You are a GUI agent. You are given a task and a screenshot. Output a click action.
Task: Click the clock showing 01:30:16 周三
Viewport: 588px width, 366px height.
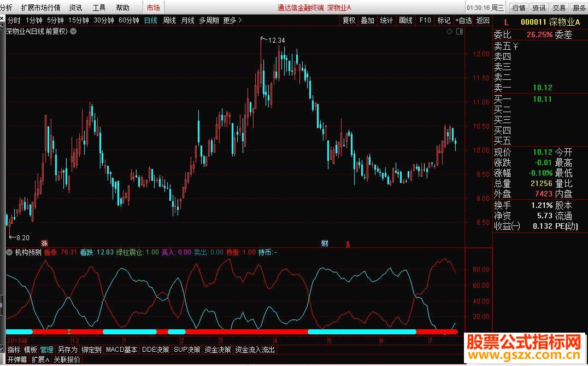tap(485, 8)
